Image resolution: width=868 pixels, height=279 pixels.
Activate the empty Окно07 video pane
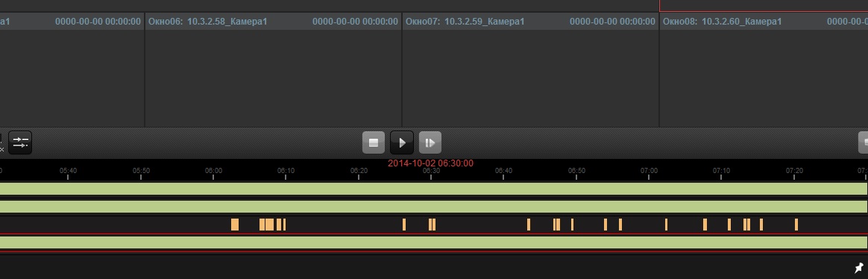530,78
